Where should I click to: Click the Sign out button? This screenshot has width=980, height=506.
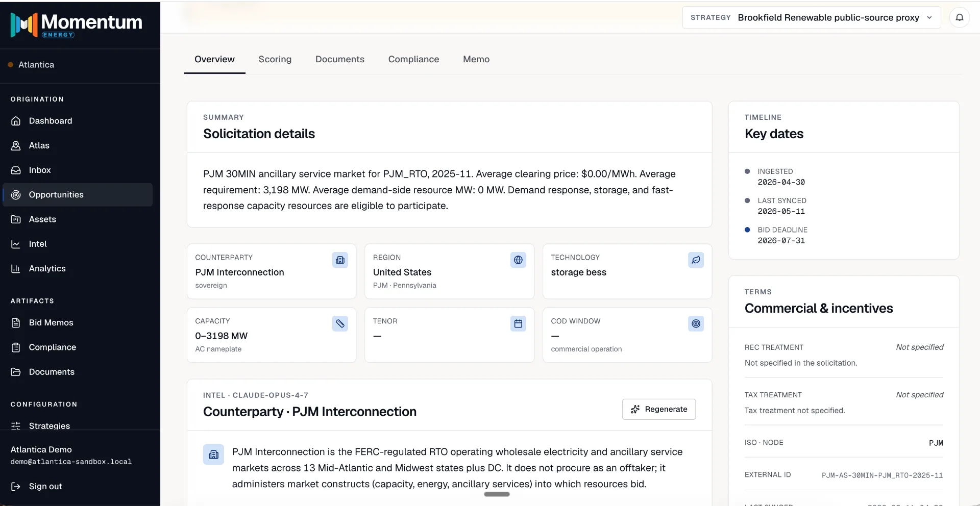37,487
